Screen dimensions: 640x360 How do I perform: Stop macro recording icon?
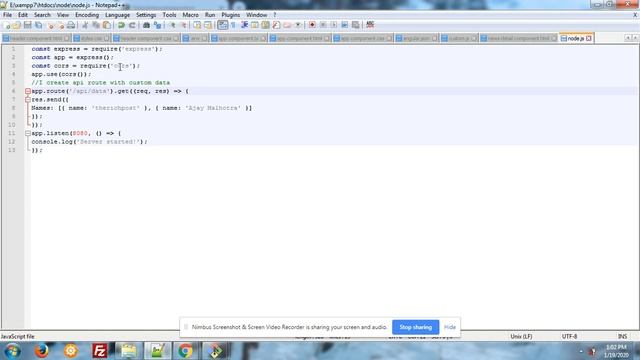(x=323, y=25)
